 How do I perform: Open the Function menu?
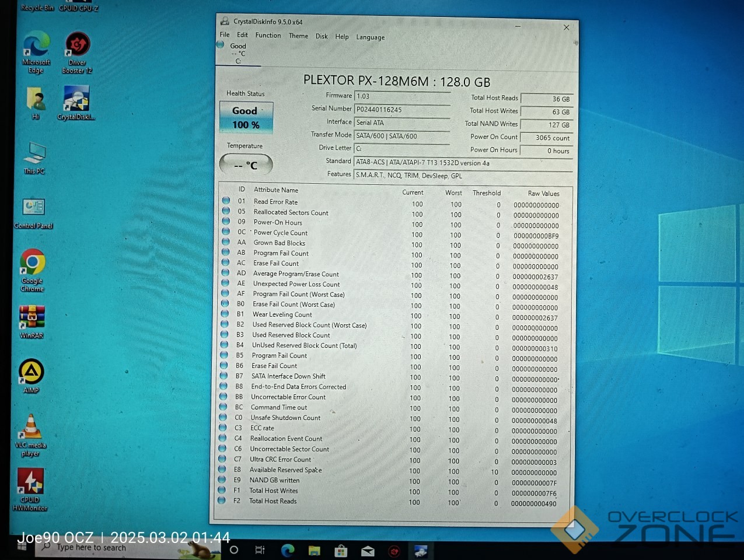pyautogui.click(x=268, y=36)
